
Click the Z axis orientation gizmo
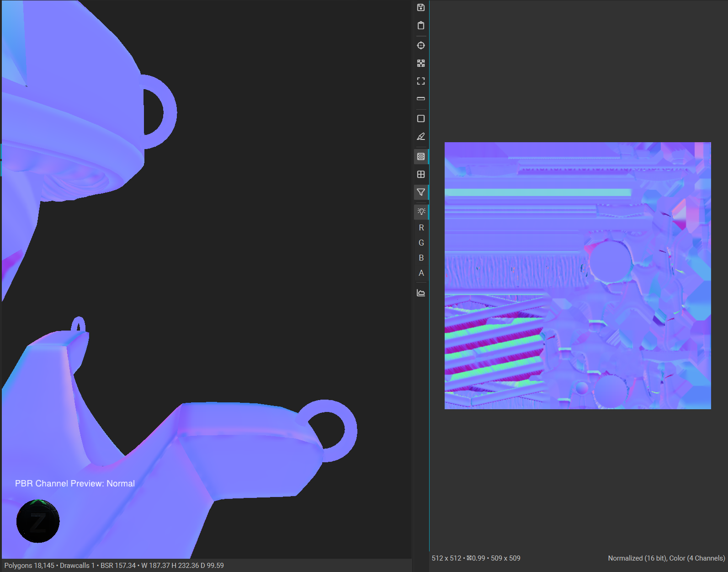coord(38,521)
